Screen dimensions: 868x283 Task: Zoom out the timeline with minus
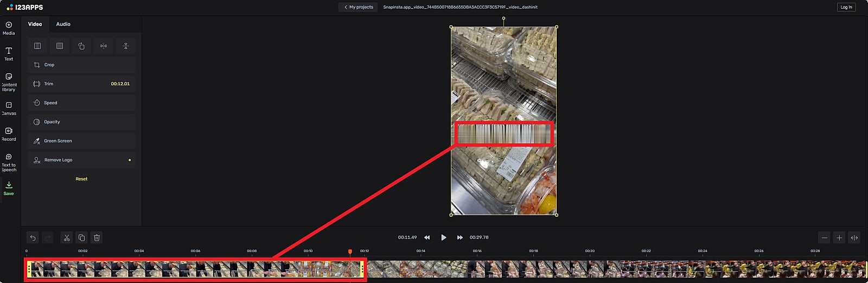pos(825,237)
